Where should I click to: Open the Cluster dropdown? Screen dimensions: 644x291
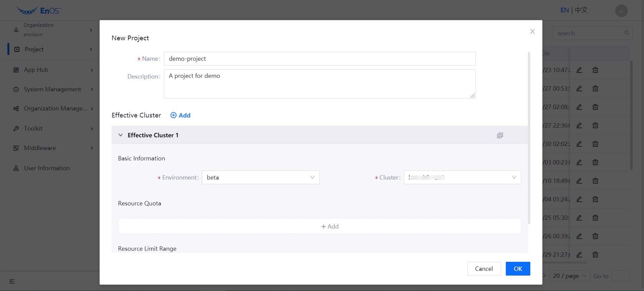coord(462,178)
